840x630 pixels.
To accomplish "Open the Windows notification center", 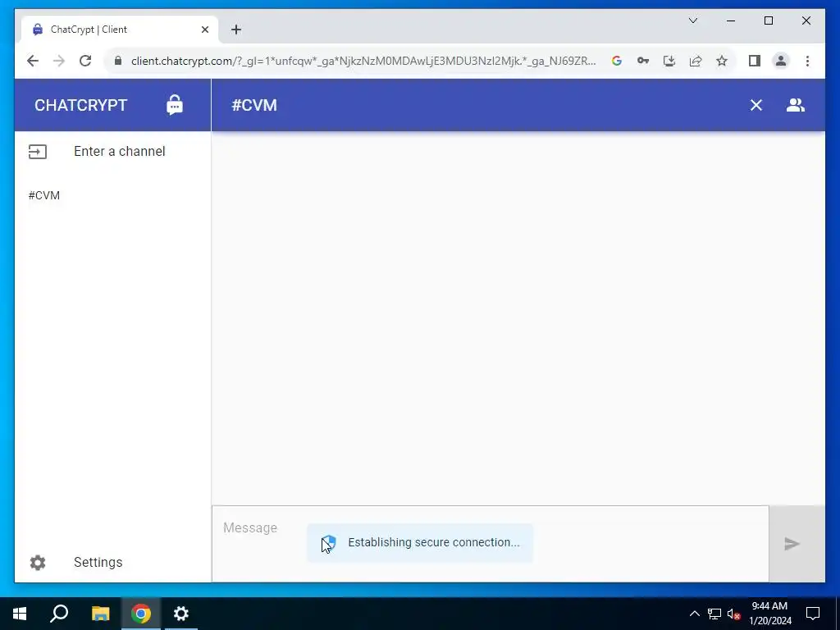I will (813, 614).
